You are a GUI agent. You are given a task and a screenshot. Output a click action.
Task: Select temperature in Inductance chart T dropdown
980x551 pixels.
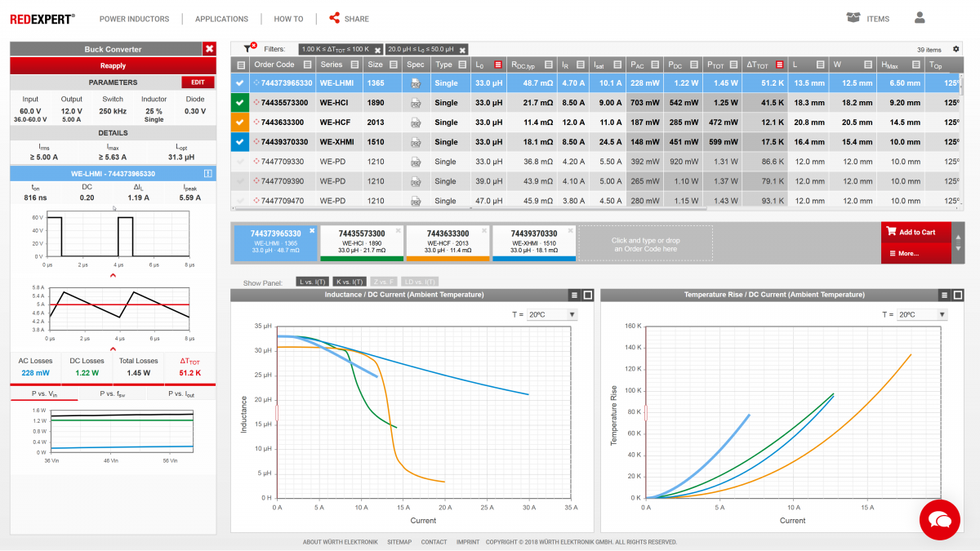[552, 314]
